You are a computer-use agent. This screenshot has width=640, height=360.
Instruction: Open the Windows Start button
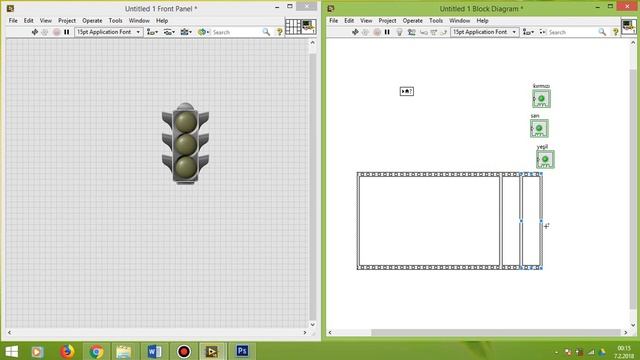tap(11, 351)
